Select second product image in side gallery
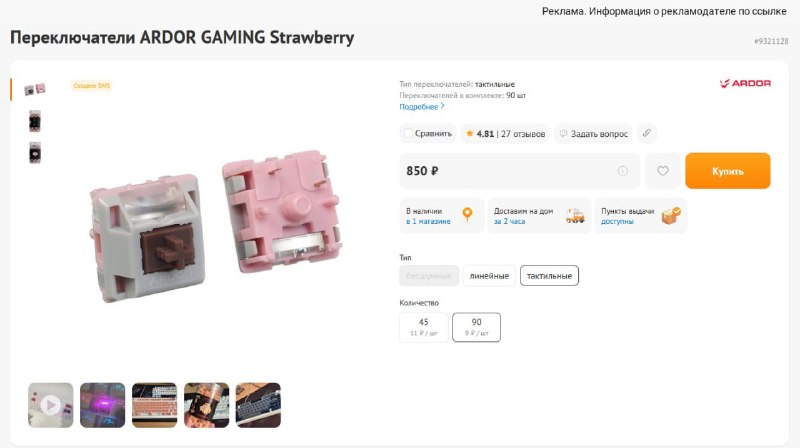800x448 pixels. [x=35, y=121]
